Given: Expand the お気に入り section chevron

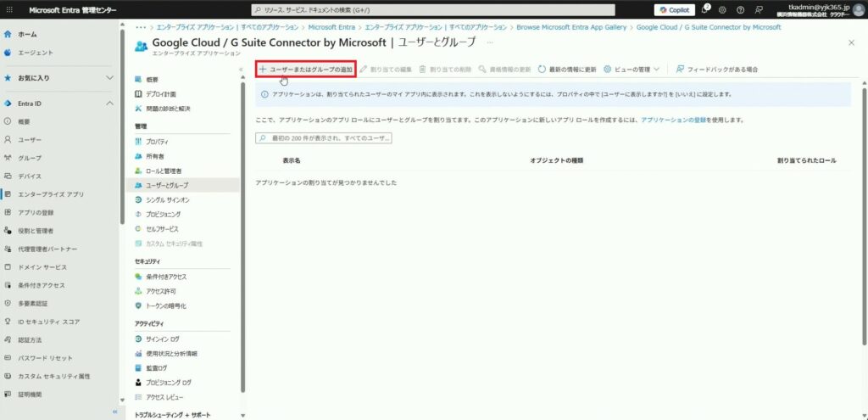Looking at the screenshot, I should (x=109, y=78).
